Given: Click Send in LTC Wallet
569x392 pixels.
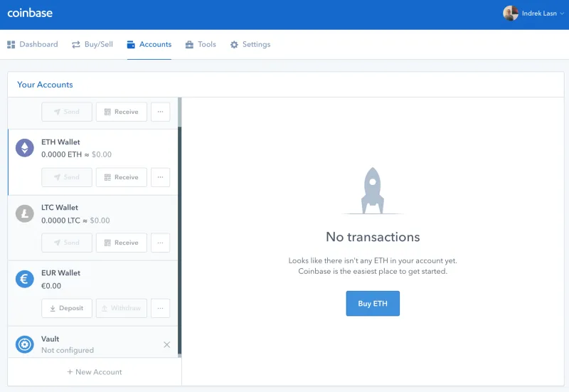Looking at the screenshot, I should [67, 243].
